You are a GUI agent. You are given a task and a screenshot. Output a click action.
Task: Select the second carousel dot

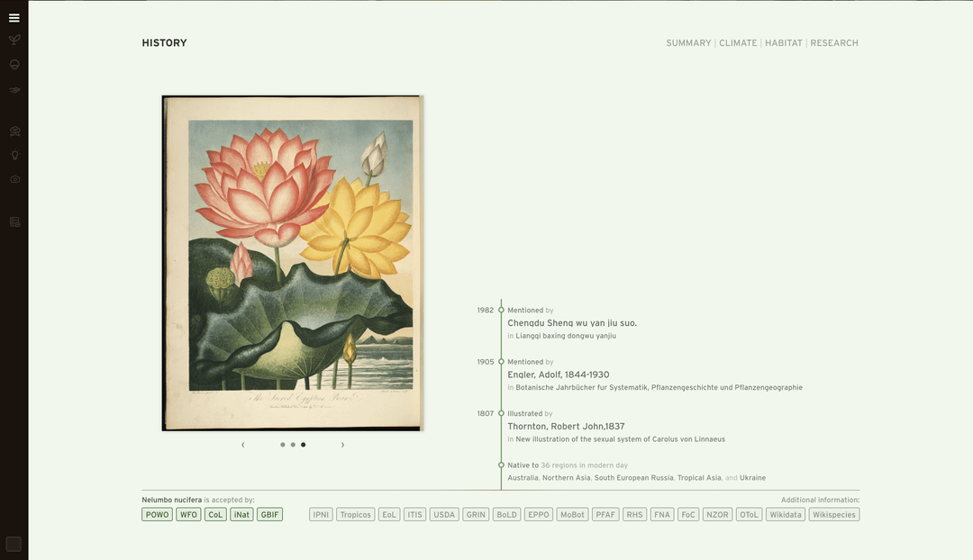[x=293, y=445]
